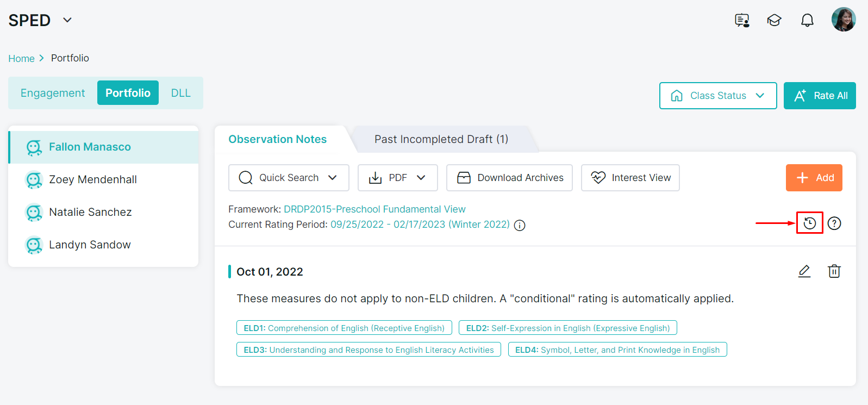Edit the Oct 01, 2022 observation note
Screen dimensions: 868x405
pos(804,271)
